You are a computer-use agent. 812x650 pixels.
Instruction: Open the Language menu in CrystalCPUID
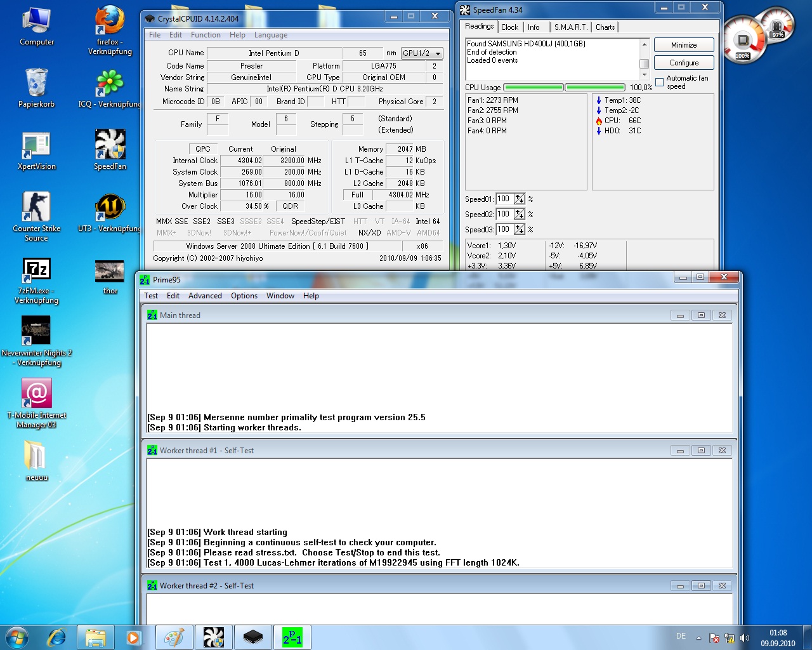point(271,35)
